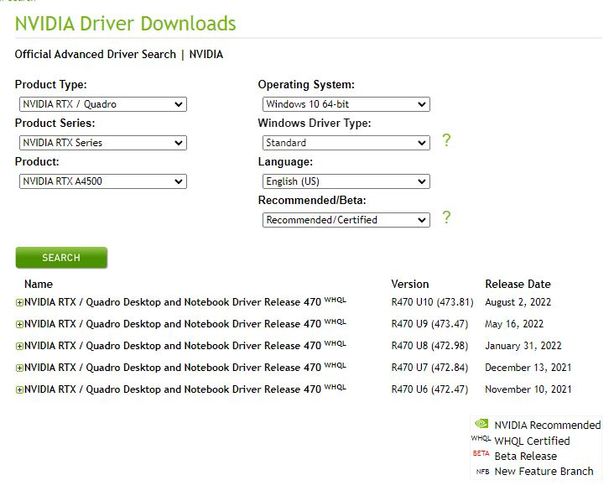This screenshot has width=614, height=492.
Task: Open the Language dropdown
Action: pyautogui.click(x=346, y=181)
